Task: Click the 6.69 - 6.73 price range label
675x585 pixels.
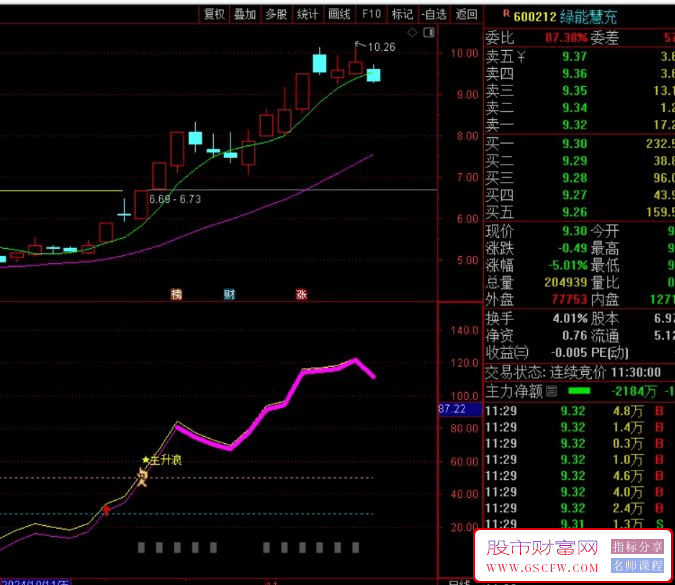Action: tap(175, 199)
